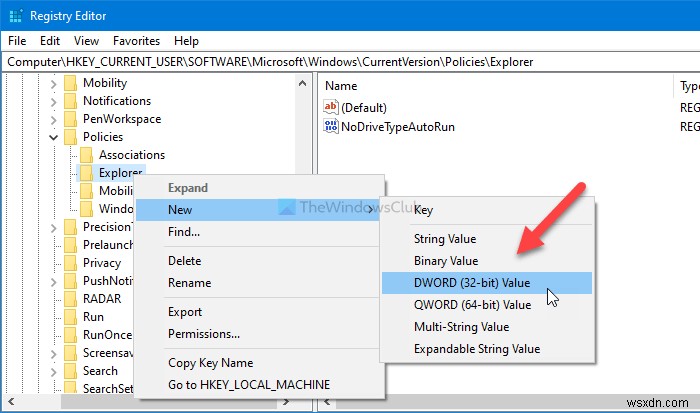The height and width of the screenshot is (413, 700).
Task: Click the Registry Editor app icon in title bar
Action: pos(16,16)
